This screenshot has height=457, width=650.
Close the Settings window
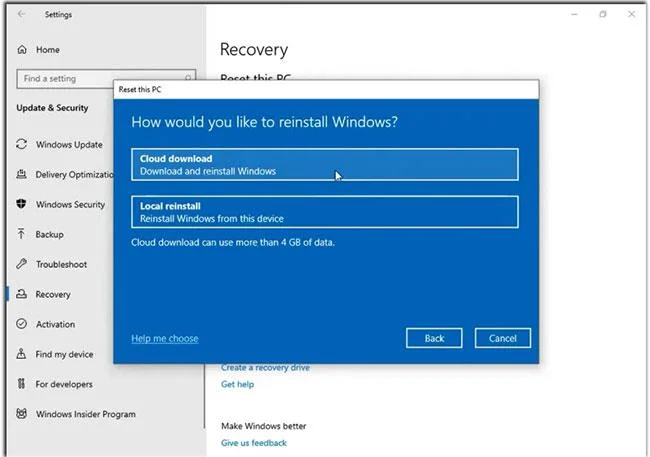point(631,14)
